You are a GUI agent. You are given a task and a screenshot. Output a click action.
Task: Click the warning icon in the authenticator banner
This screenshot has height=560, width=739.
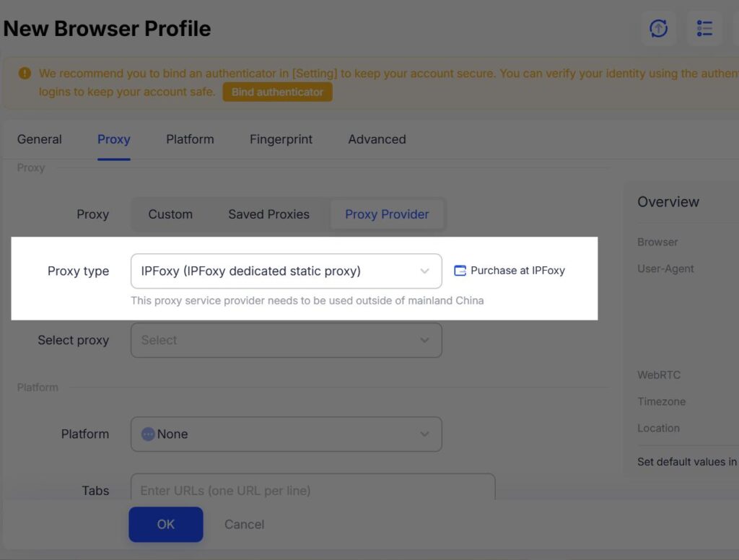(x=25, y=74)
